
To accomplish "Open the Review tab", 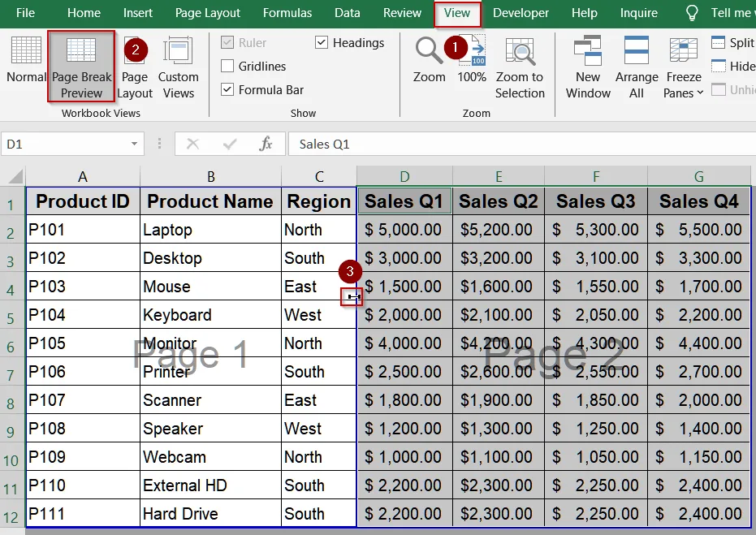I will (x=402, y=13).
